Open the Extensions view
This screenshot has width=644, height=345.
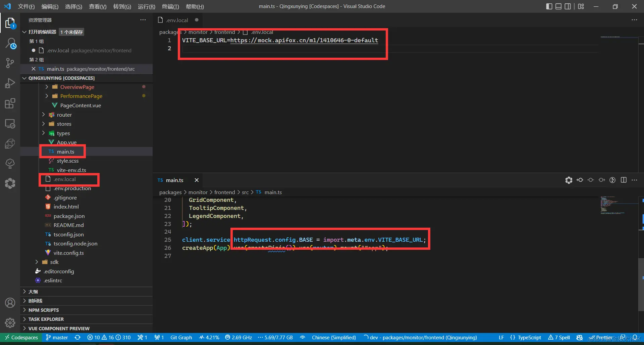point(10,103)
